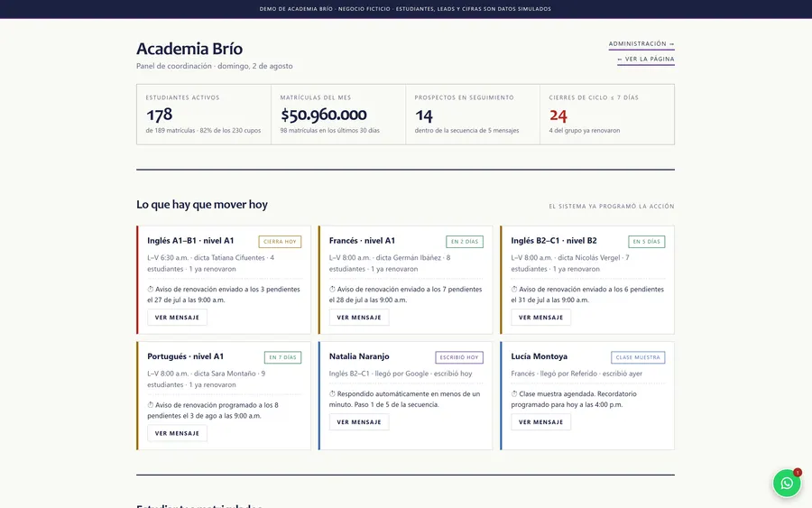812x508 pixels.
Task: Select the red 24 cierres de ciclo value
Action: 558,115
